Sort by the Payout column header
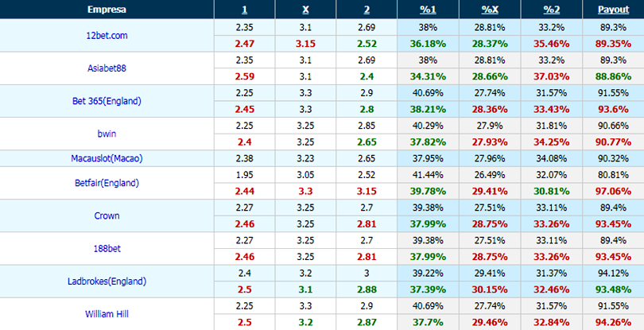Image resolution: width=644 pixels, height=330 pixels. coord(613,10)
